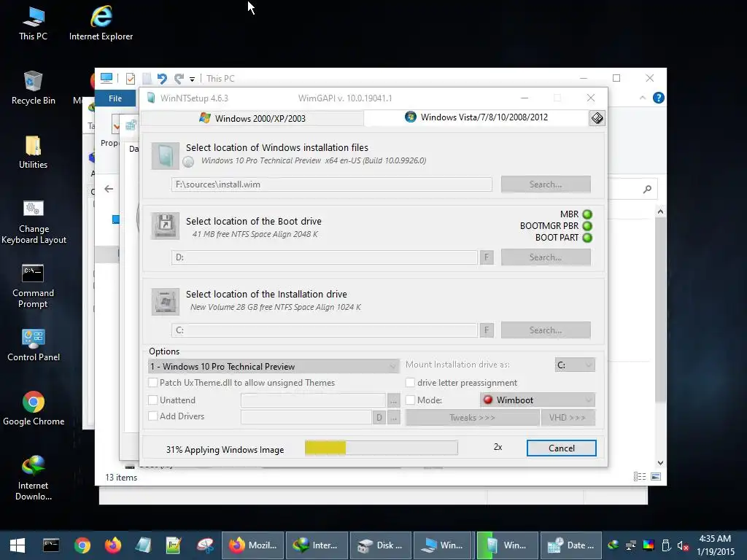Click the Explorer help question mark icon
This screenshot has height=560, width=747.
click(x=659, y=98)
